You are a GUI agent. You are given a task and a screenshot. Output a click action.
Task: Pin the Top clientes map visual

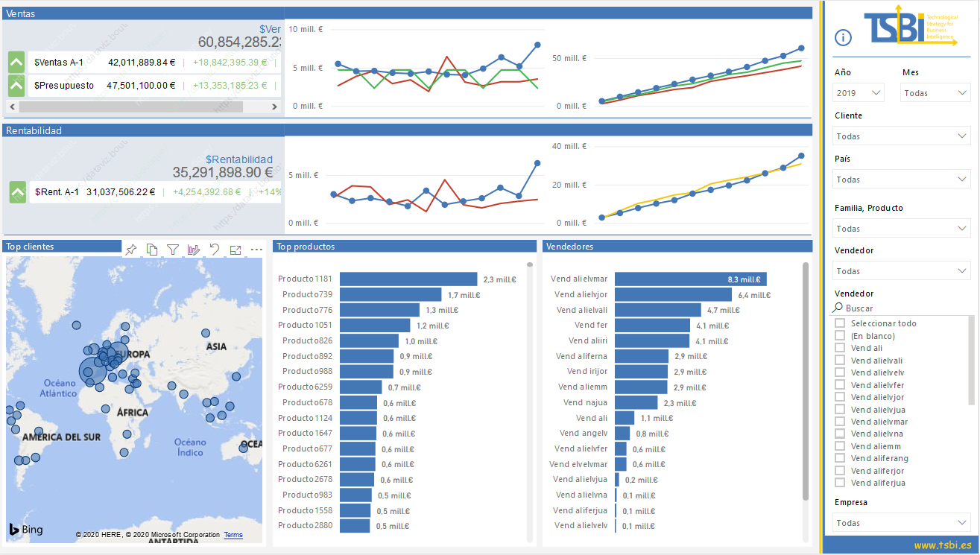131,250
